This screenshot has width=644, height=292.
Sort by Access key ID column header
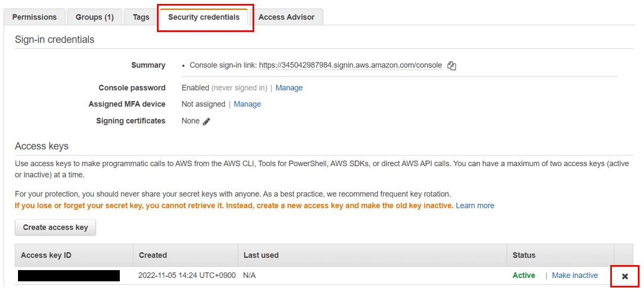(46, 255)
